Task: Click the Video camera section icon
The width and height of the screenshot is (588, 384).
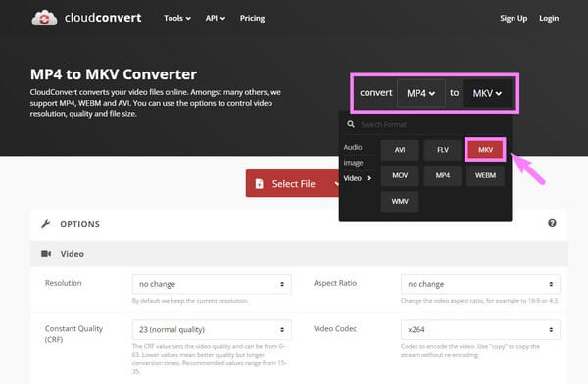Action: point(46,254)
